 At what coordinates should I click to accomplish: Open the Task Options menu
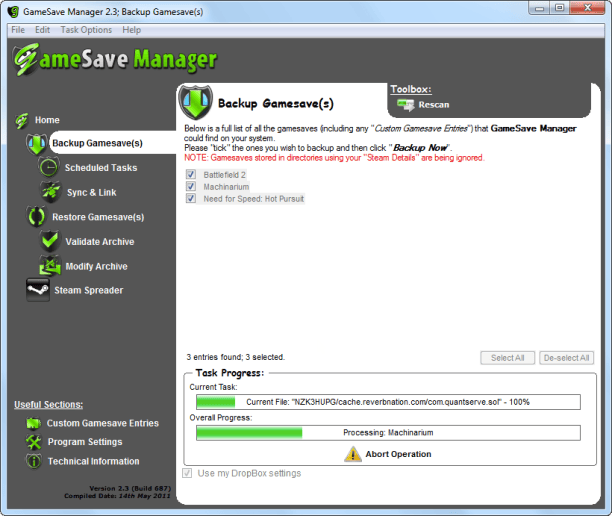point(86,30)
